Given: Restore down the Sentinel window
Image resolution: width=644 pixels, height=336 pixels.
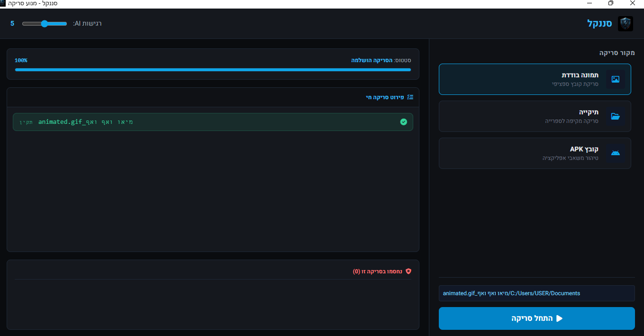Looking at the screenshot, I should (611, 4).
